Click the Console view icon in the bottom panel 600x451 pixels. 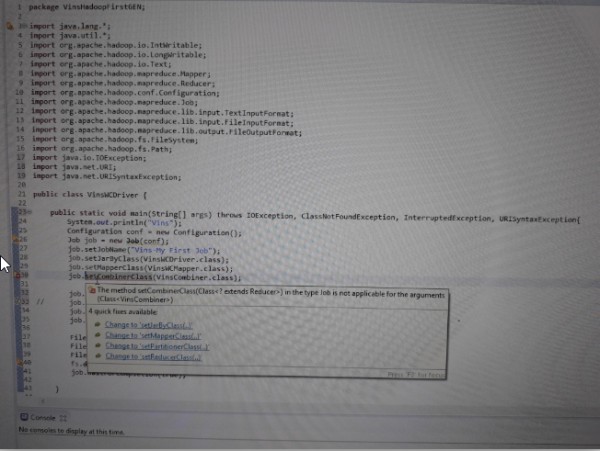tap(24, 415)
